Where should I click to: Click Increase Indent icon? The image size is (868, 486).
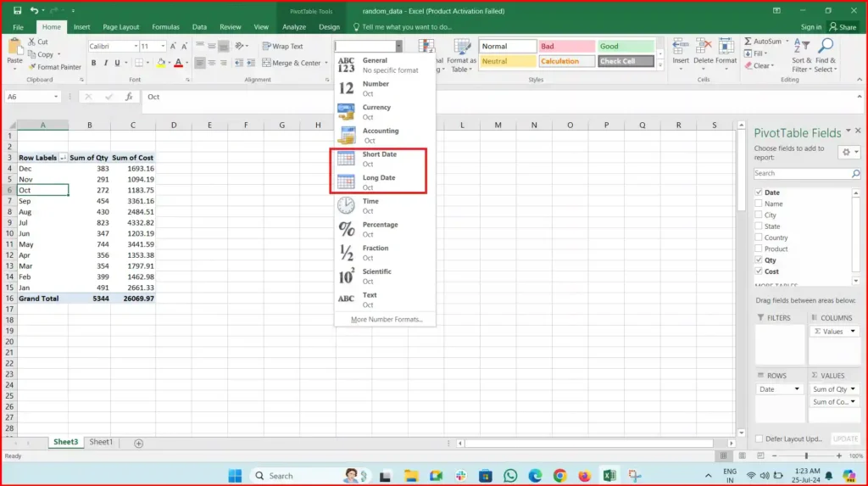tap(251, 63)
